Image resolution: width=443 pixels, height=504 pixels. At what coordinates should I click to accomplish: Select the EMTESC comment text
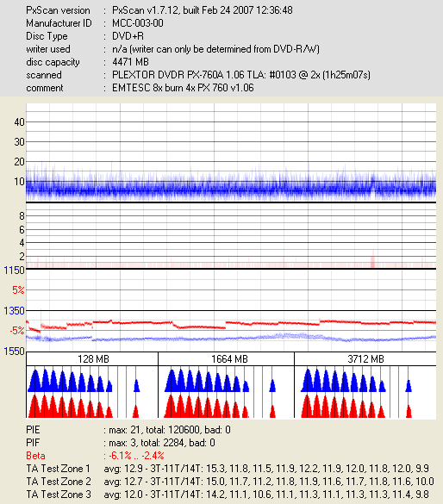click(183, 88)
